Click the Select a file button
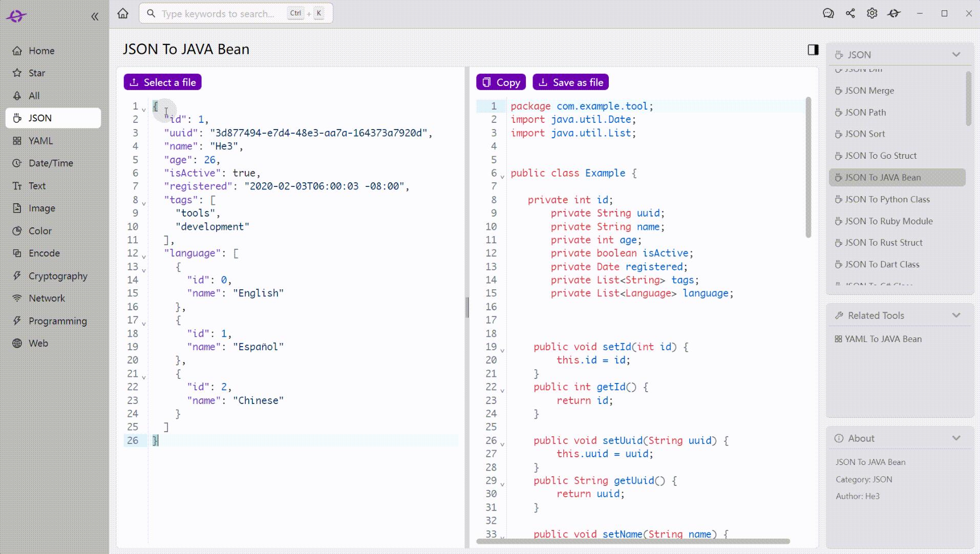The width and height of the screenshot is (980, 554). 162,82
